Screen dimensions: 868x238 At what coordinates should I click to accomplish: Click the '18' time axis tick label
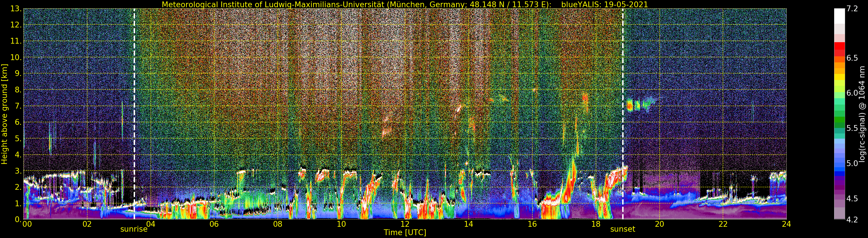[x=596, y=224]
